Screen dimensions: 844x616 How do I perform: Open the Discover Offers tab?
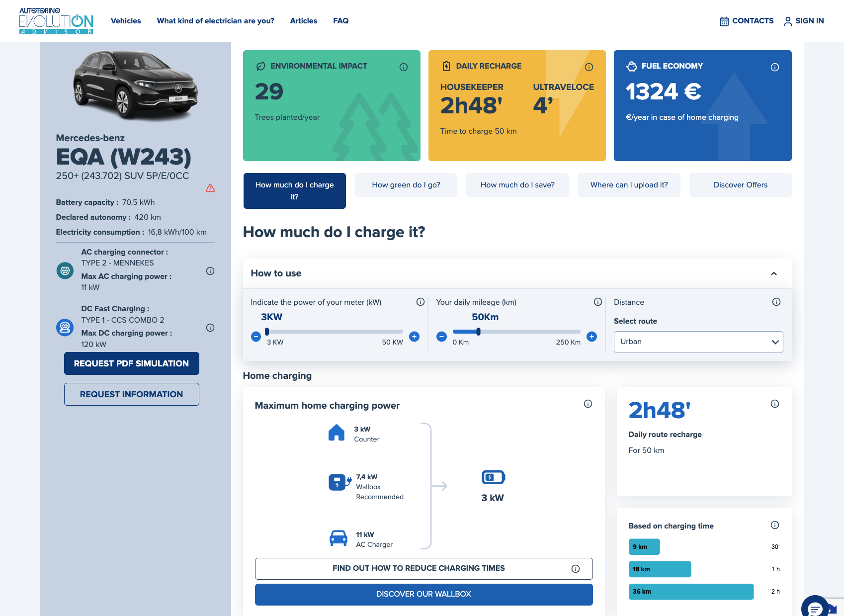point(741,185)
